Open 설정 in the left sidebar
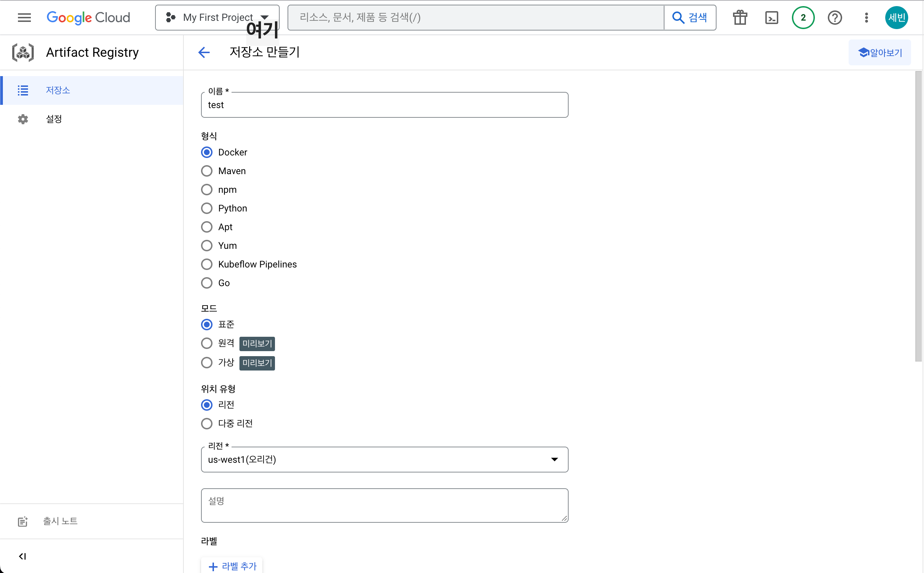 click(x=54, y=119)
